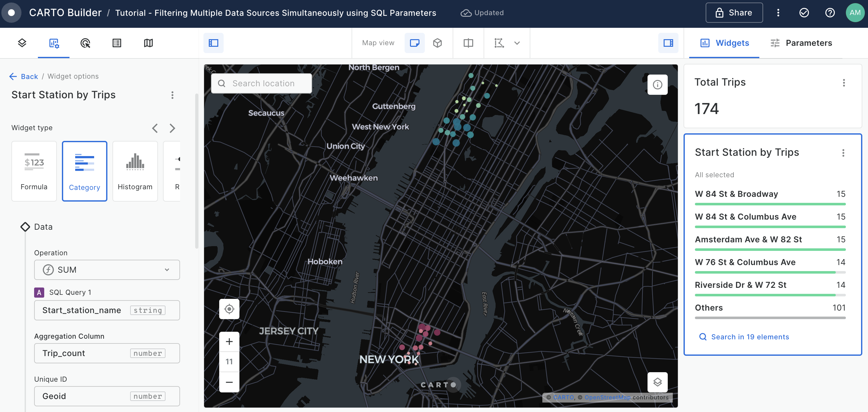Screen dimensions: 868x412
Task: Click the SQL Query 1 source label
Action: [x=70, y=292]
